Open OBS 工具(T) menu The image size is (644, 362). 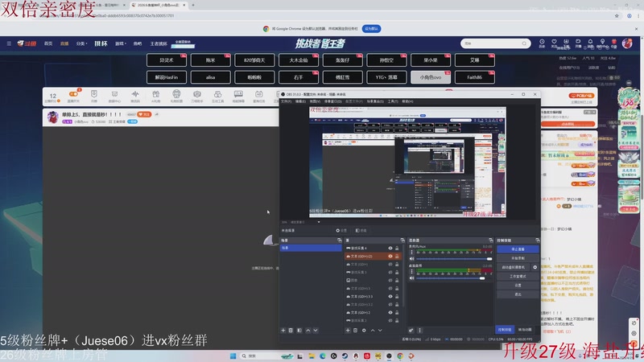pos(393,101)
